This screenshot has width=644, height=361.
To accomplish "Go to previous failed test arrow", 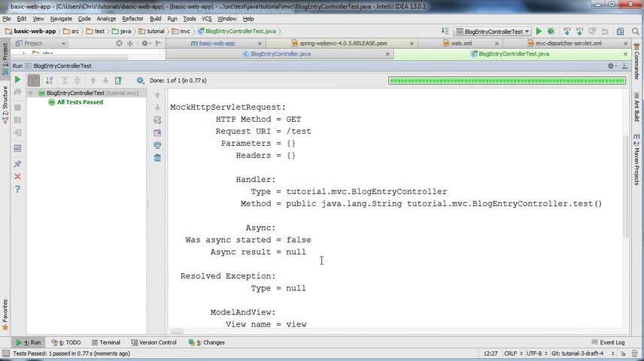I will 93,80.
